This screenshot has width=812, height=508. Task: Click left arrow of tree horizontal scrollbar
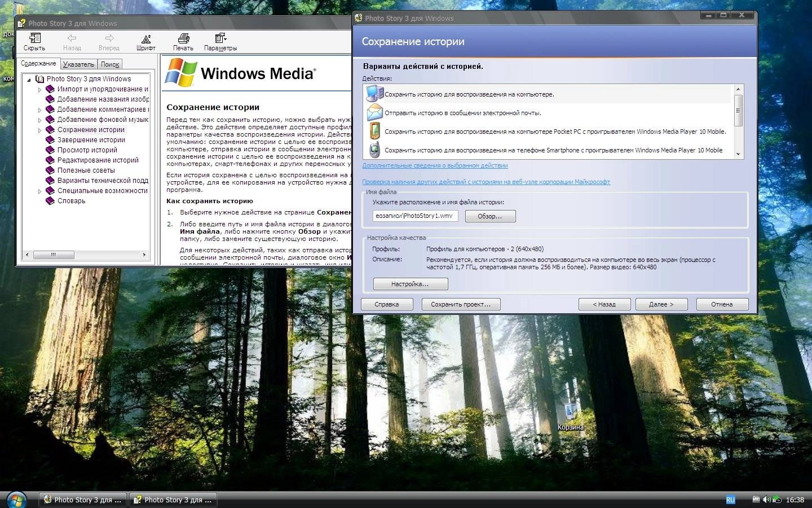(x=27, y=255)
